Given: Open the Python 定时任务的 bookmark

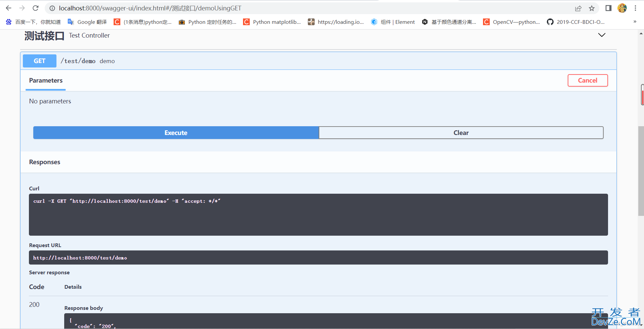Looking at the screenshot, I should (207, 22).
